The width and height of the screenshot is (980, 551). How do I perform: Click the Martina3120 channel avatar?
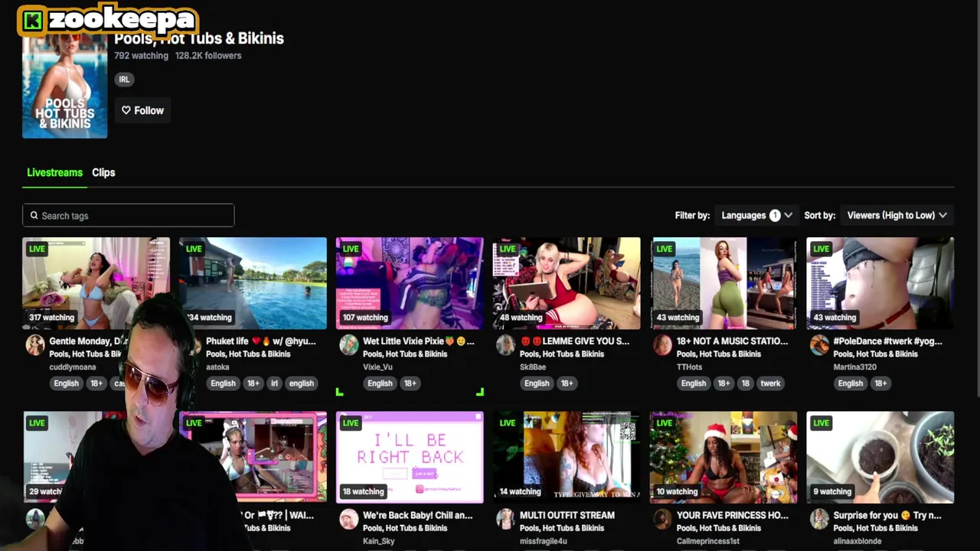point(820,344)
